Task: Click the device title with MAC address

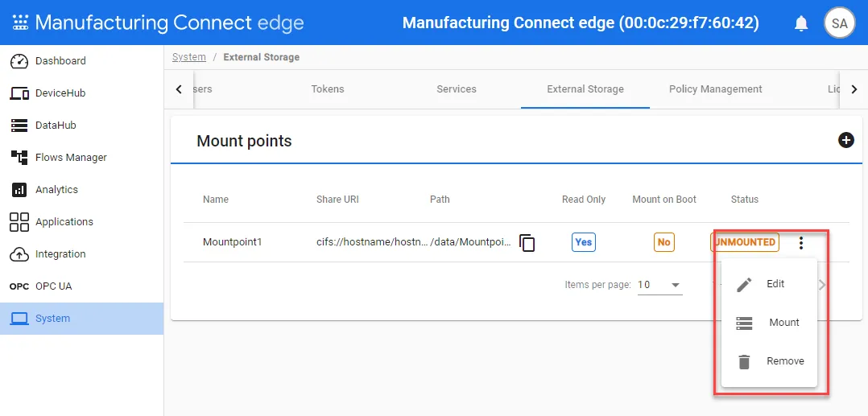Action: (581, 23)
